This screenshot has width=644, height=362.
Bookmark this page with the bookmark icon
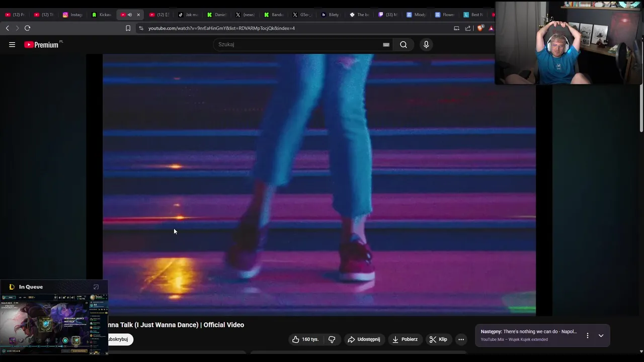[128, 28]
